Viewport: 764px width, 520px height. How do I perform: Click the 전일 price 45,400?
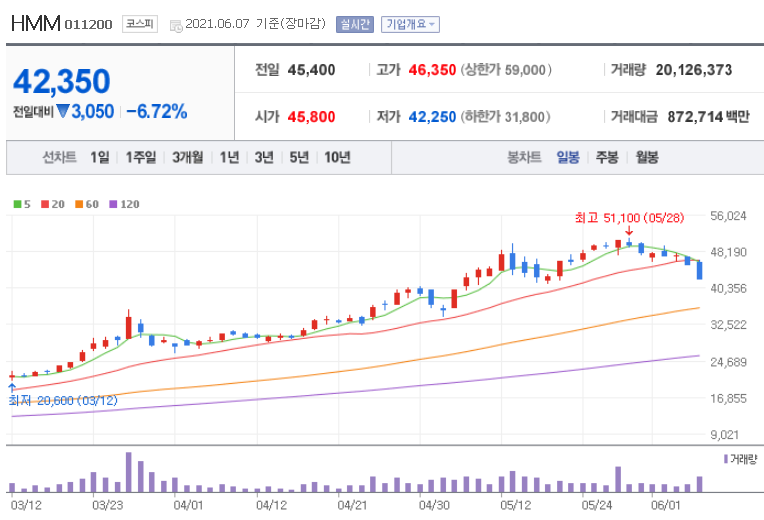pos(311,70)
